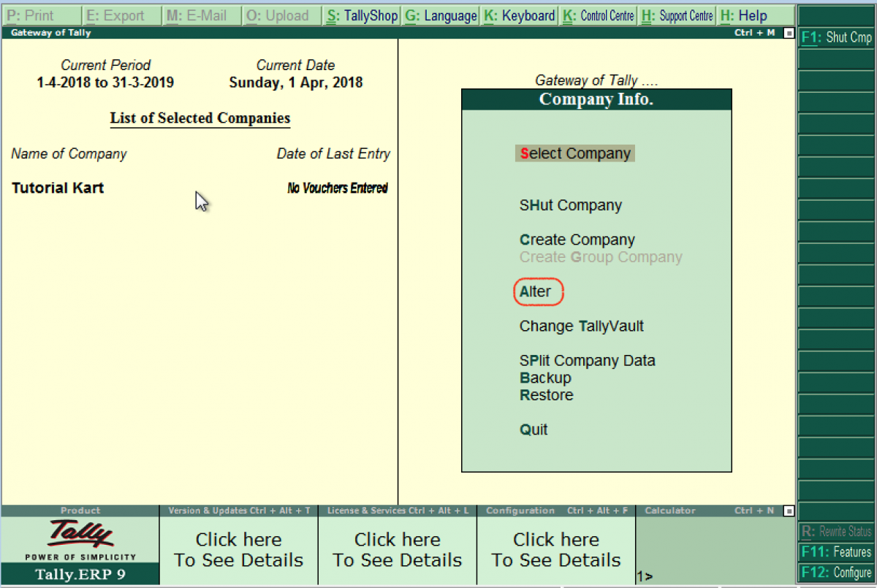Open the Language settings

pyautogui.click(x=441, y=15)
